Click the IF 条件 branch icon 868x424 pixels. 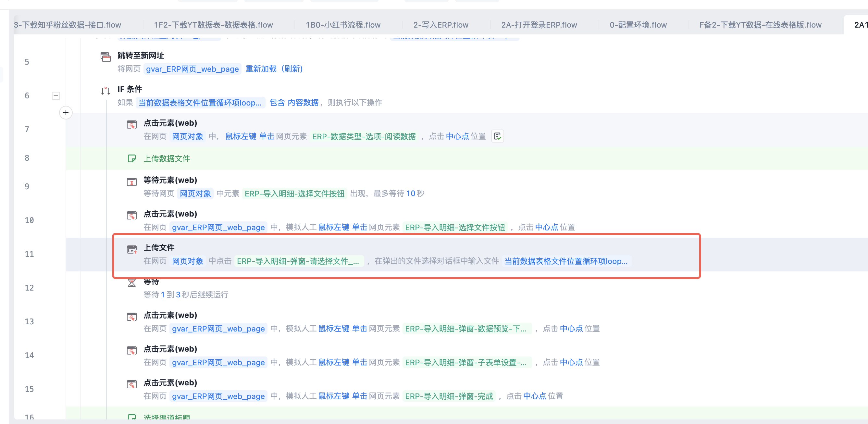(105, 91)
